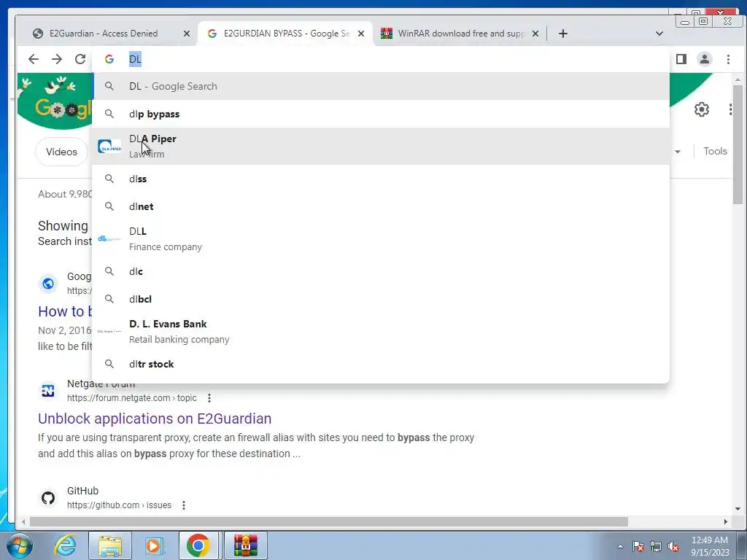Open the search Tools option
Screen dimensions: 747x560
pyautogui.click(x=715, y=151)
